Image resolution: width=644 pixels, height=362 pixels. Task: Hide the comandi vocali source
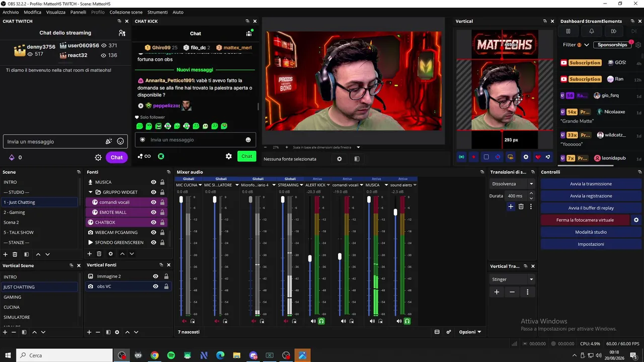(153, 202)
